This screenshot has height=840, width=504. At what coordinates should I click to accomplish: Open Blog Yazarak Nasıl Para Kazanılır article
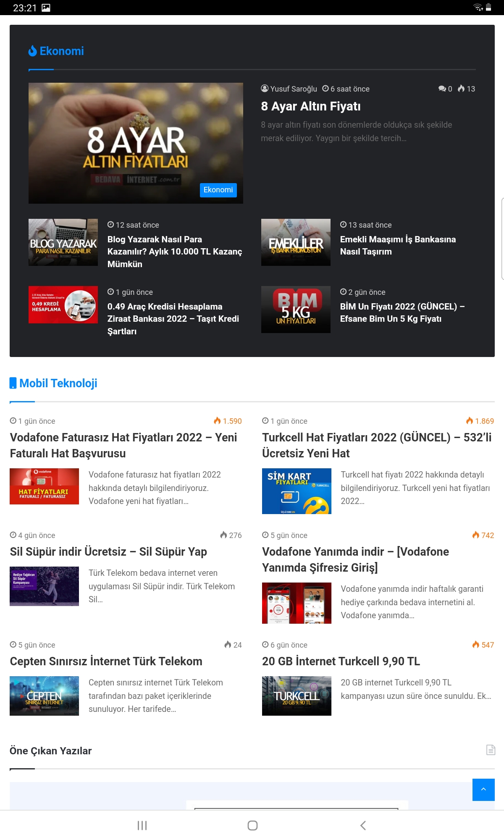pos(175,251)
